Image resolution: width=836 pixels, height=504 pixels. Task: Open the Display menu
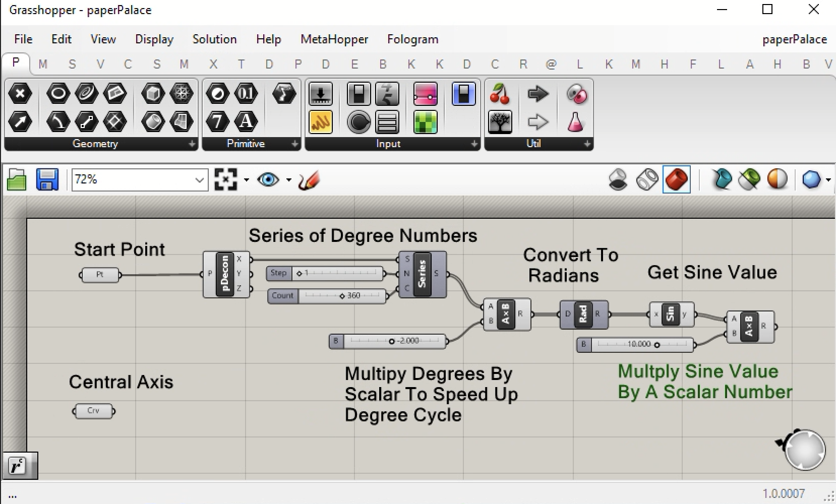coord(154,39)
